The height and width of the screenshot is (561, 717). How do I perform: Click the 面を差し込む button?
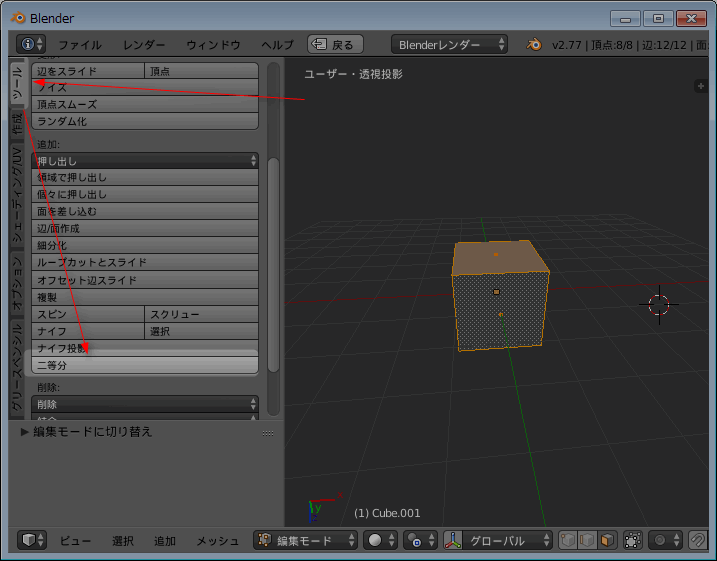145,211
